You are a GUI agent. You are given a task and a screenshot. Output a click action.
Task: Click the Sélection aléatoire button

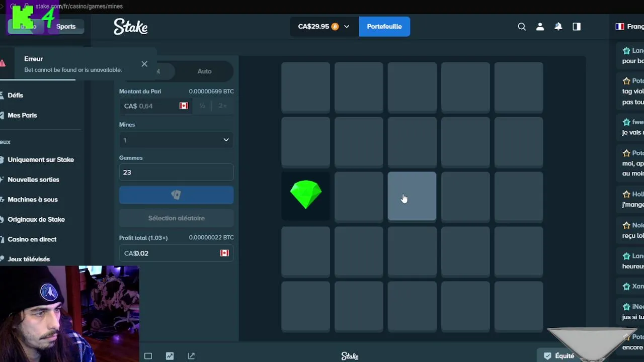point(176,218)
